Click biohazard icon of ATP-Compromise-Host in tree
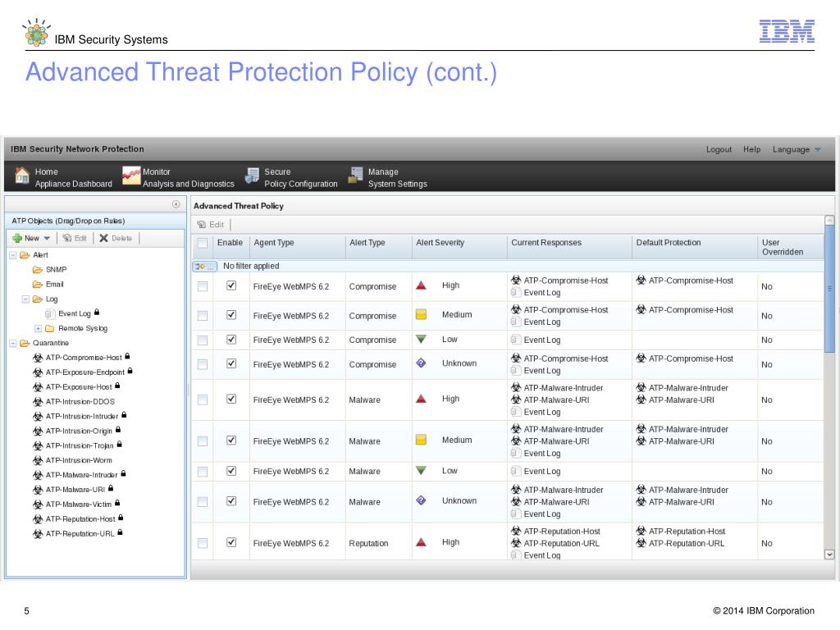 (x=38, y=358)
